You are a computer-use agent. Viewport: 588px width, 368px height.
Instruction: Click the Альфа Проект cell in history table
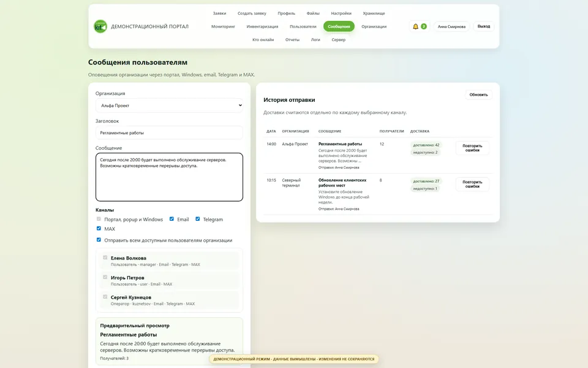click(x=295, y=144)
